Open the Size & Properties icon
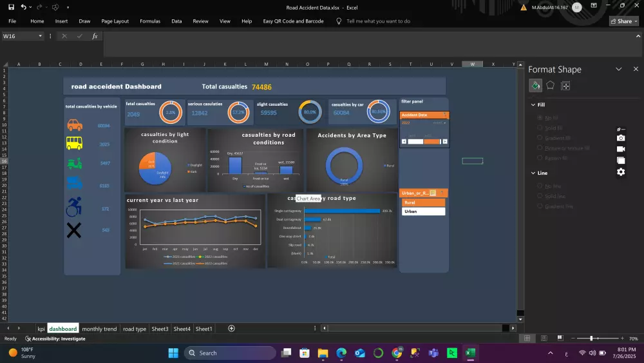This screenshot has height=363, width=644. 565,86
